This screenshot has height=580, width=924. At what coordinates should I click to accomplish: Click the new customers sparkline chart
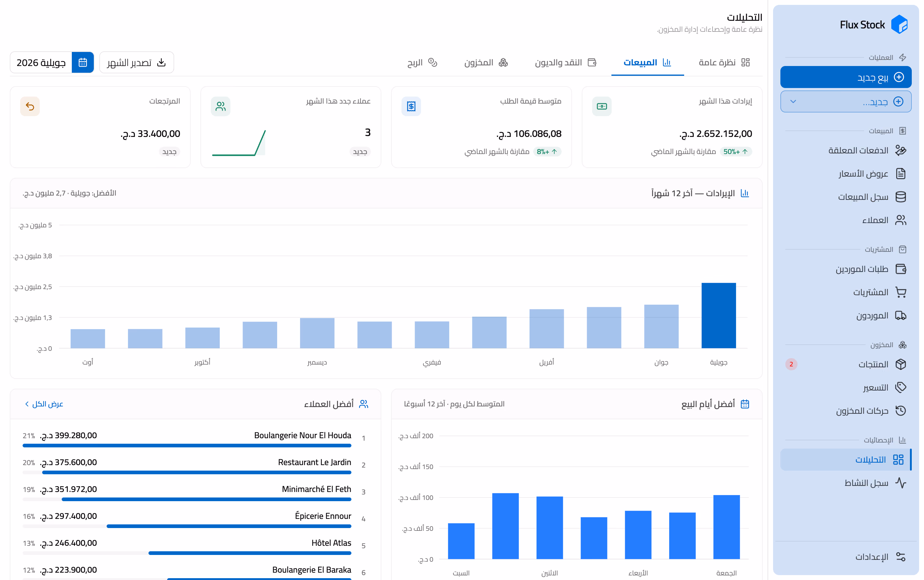pyautogui.click(x=239, y=143)
